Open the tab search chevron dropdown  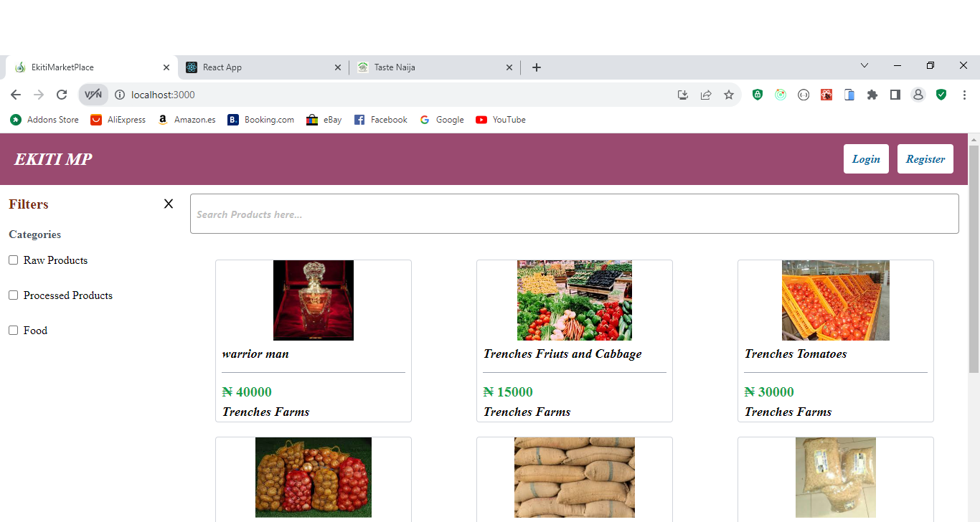[864, 65]
